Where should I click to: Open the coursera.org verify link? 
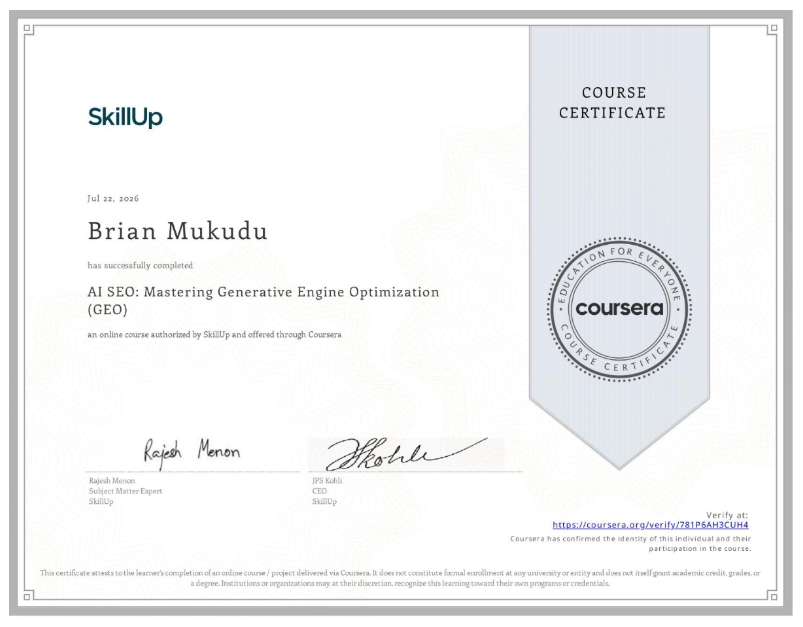click(650, 525)
